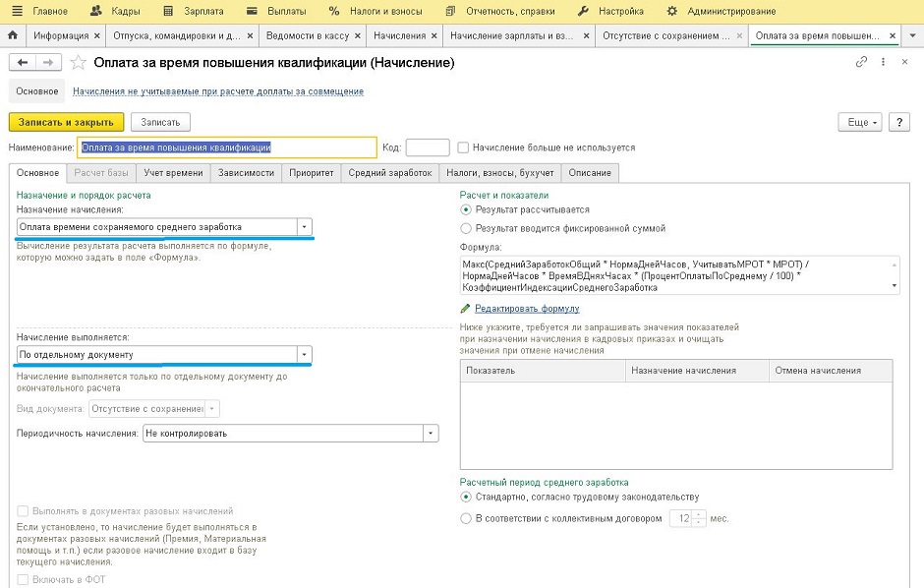This screenshot has width=924, height=588.
Task: Enable 'Начисление больше не используется' checkbox
Action: [463, 147]
